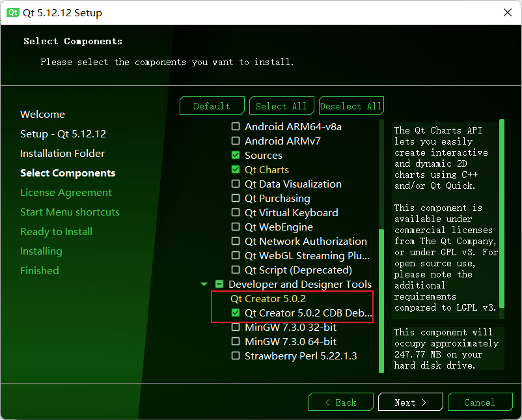The height and width of the screenshot is (420, 522).
Task: Enable the Android ARMv7 checkbox
Action: (x=236, y=141)
